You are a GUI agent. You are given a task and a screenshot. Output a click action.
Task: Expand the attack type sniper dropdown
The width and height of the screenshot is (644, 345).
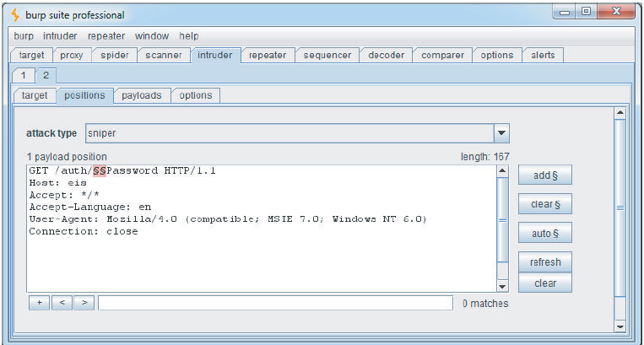(x=501, y=133)
